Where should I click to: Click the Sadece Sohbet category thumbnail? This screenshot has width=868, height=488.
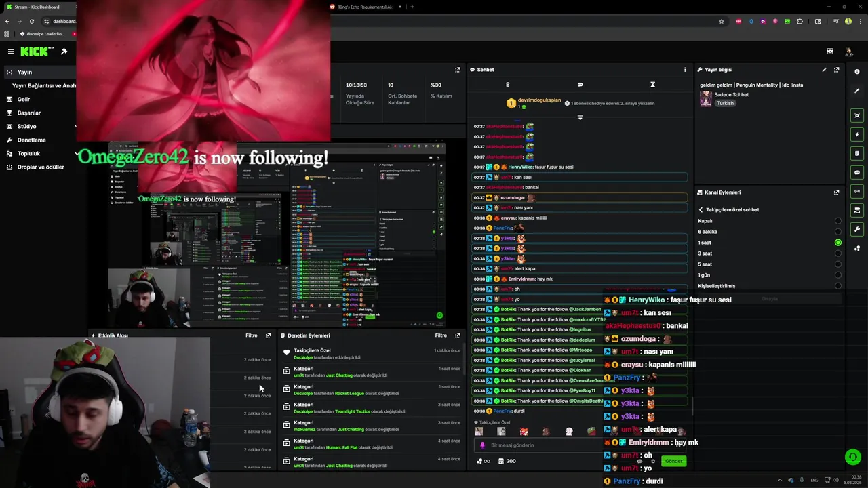[x=706, y=99]
